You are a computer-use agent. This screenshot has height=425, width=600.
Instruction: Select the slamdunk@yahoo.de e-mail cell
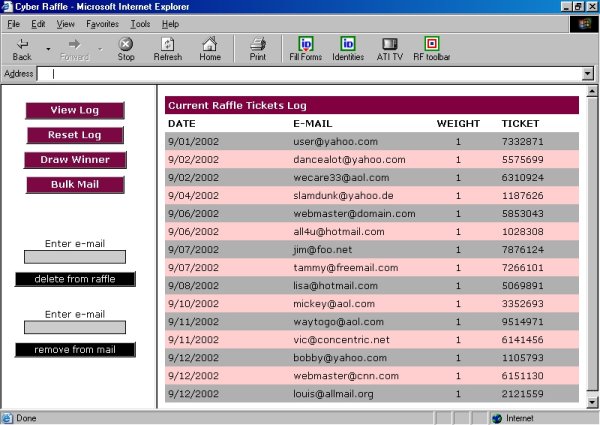click(x=343, y=195)
